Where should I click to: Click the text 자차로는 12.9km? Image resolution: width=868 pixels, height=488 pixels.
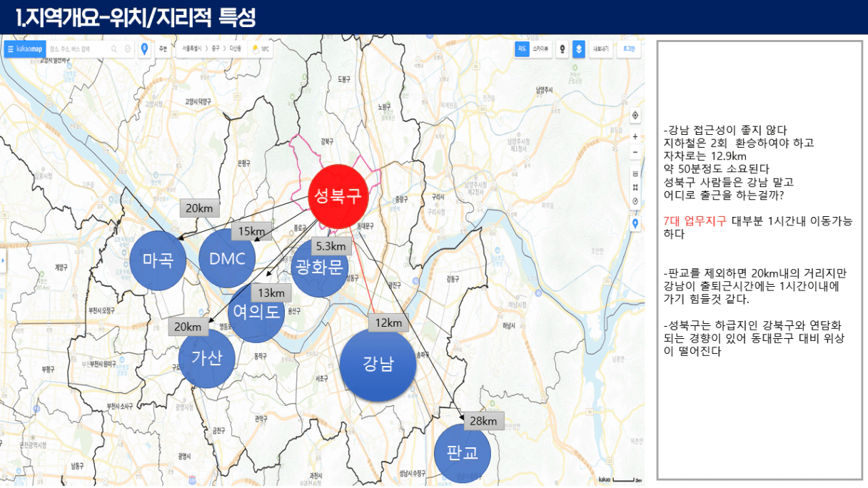[x=705, y=156]
